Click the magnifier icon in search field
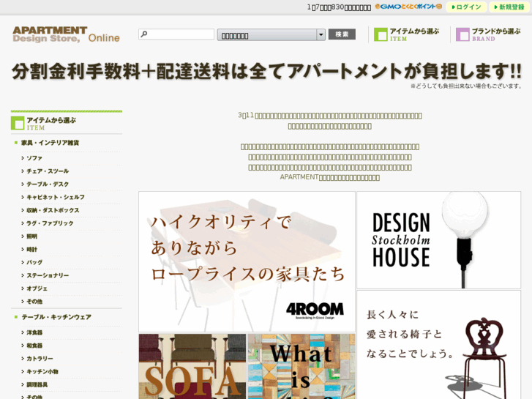 click(144, 34)
